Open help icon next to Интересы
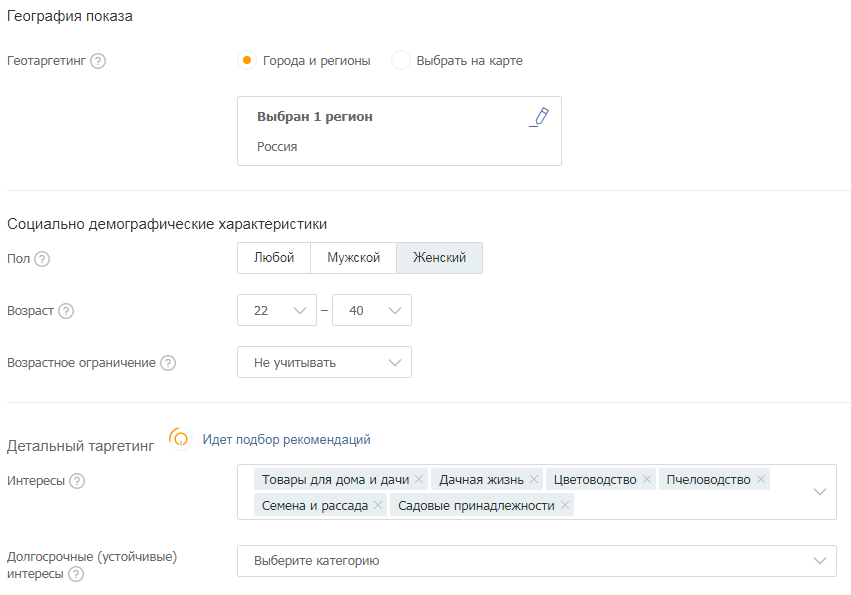The height and width of the screenshot is (595, 851). (77, 481)
